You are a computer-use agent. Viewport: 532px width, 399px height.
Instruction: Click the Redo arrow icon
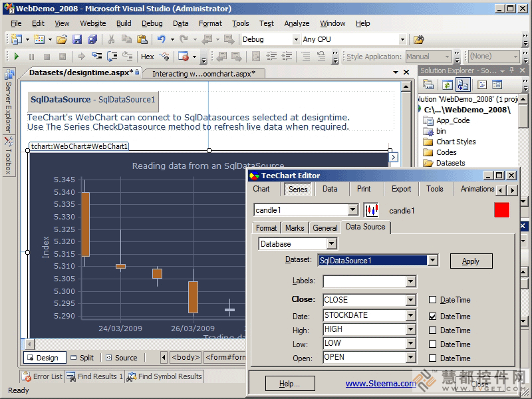click(x=184, y=40)
